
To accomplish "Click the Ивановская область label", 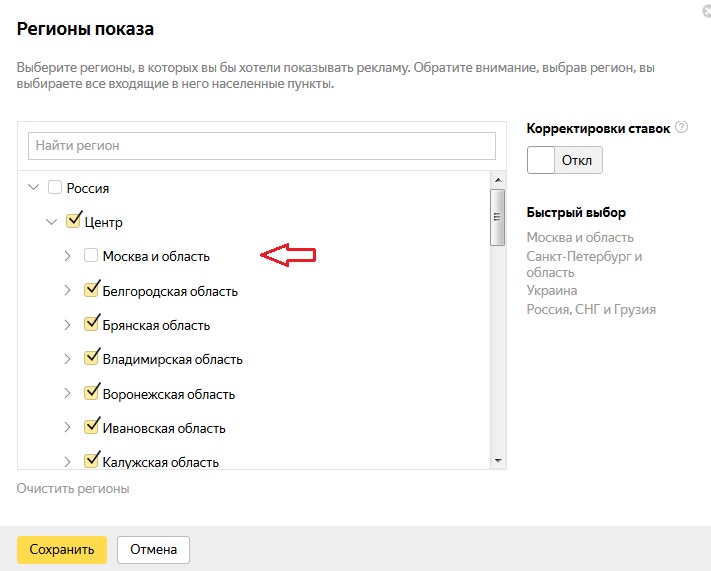I will (x=164, y=428).
